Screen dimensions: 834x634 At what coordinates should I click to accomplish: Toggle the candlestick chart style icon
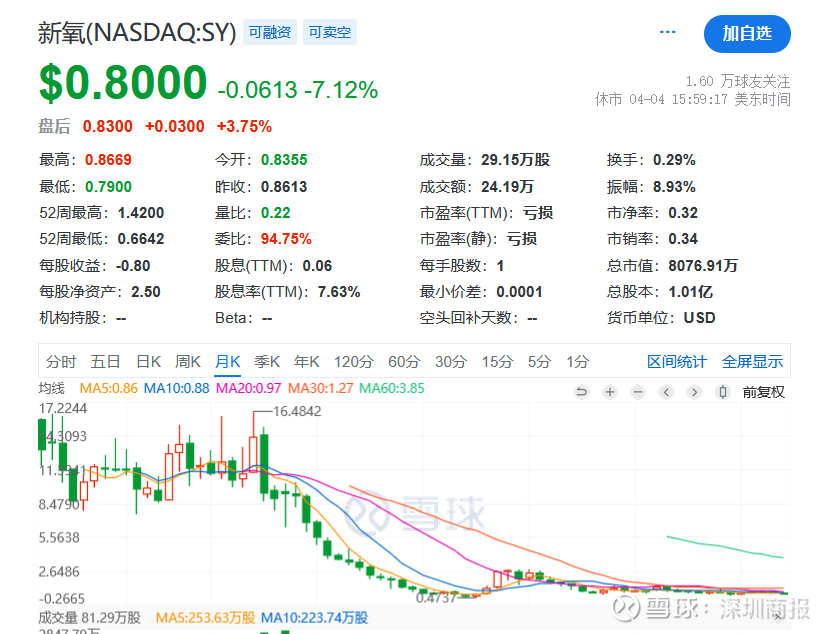(x=722, y=393)
